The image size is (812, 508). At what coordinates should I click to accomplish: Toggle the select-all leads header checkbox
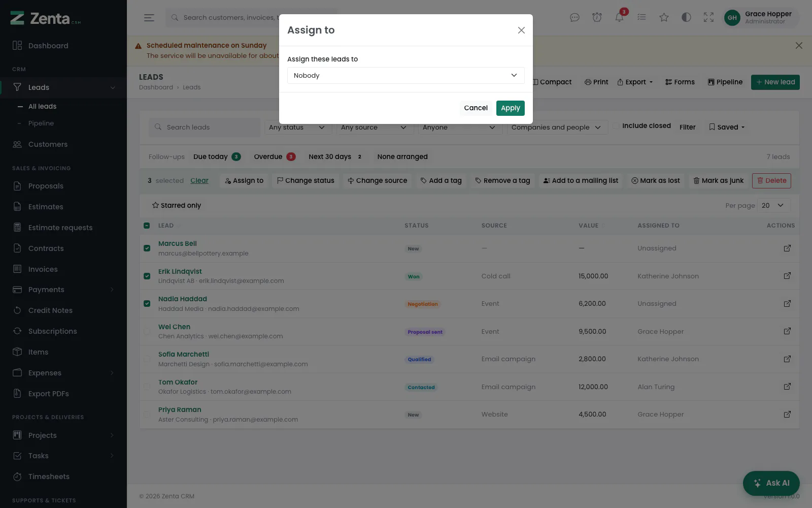(x=147, y=226)
